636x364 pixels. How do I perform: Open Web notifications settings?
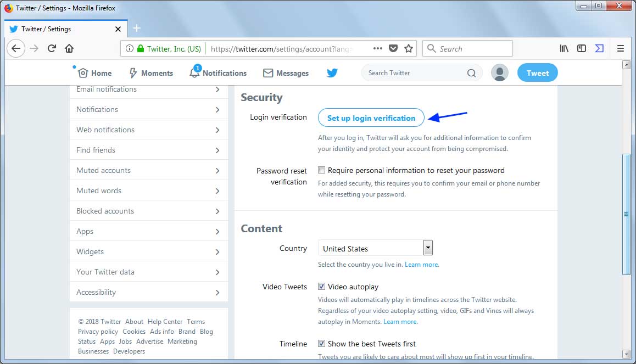click(x=148, y=130)
